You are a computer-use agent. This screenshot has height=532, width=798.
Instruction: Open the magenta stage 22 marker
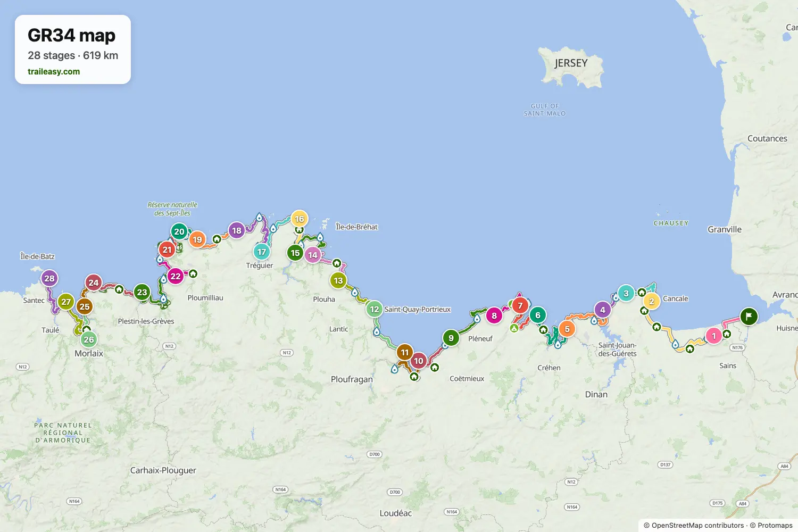[176, 276]
